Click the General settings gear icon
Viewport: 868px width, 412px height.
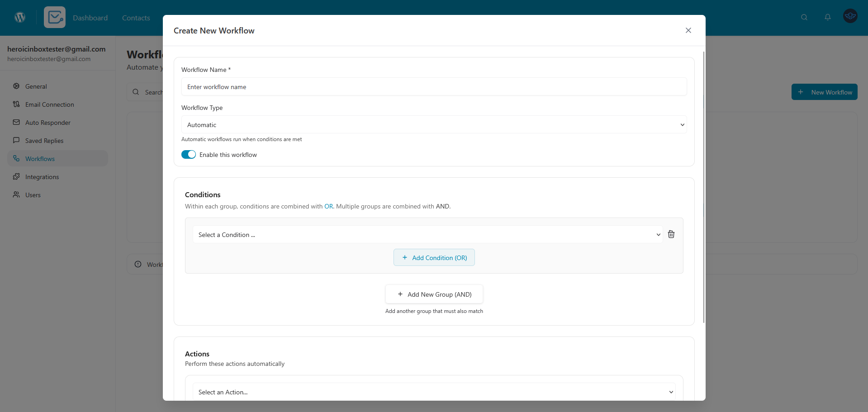(16, 86)
